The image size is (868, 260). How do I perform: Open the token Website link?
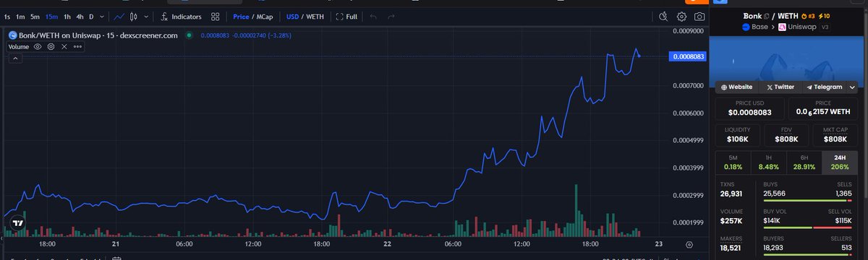pos(736,87)
